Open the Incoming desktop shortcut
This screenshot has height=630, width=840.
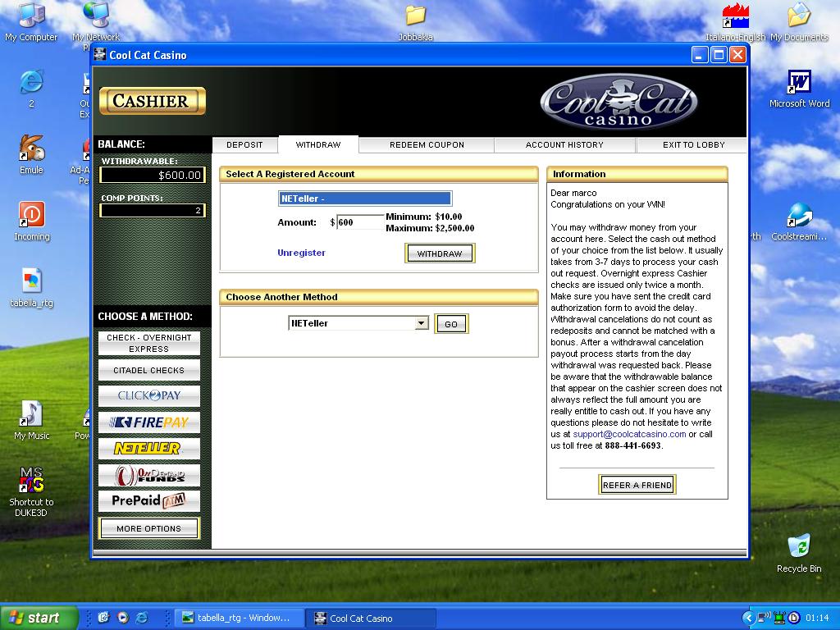(x=32, y=221)
